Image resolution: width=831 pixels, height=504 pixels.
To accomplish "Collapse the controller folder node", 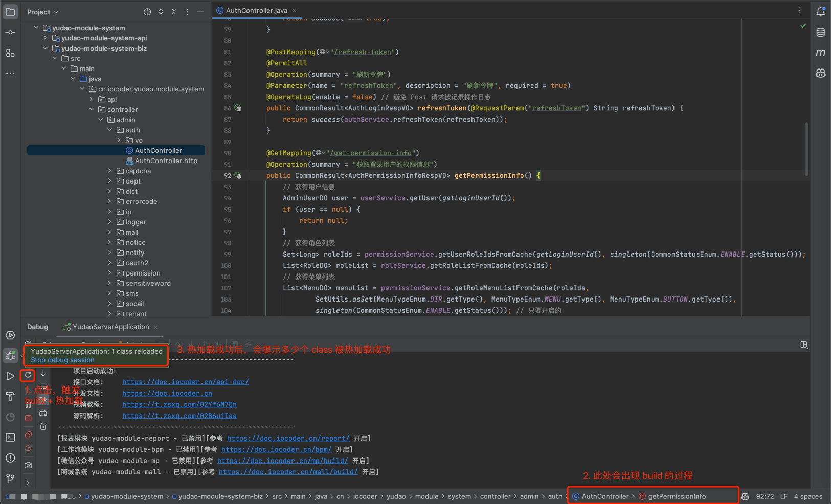I will [x=92, y=109].
